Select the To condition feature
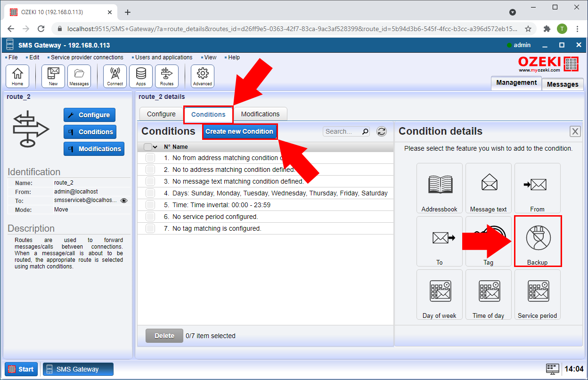588x380 pixels. (440, 242)
